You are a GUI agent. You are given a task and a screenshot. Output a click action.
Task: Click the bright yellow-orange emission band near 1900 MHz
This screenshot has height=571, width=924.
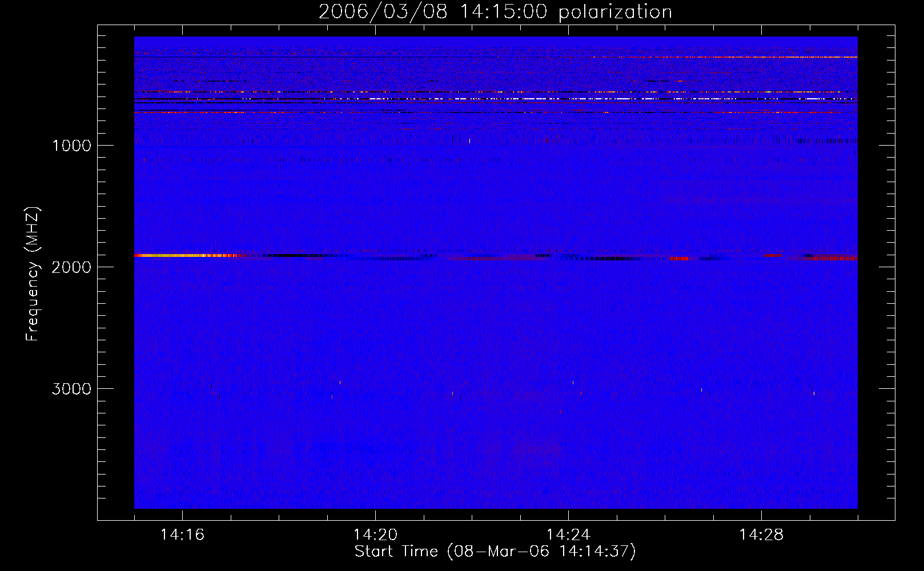point(186,255)
